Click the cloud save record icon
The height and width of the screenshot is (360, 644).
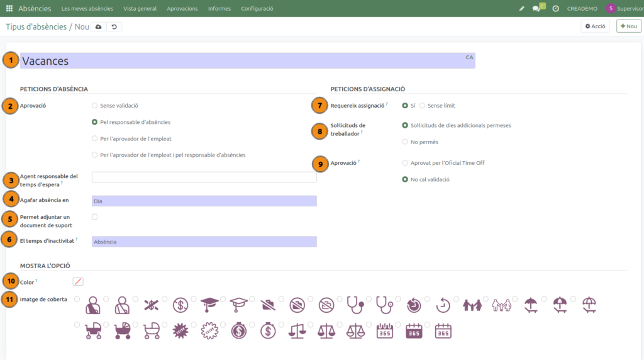pos(98,26)
